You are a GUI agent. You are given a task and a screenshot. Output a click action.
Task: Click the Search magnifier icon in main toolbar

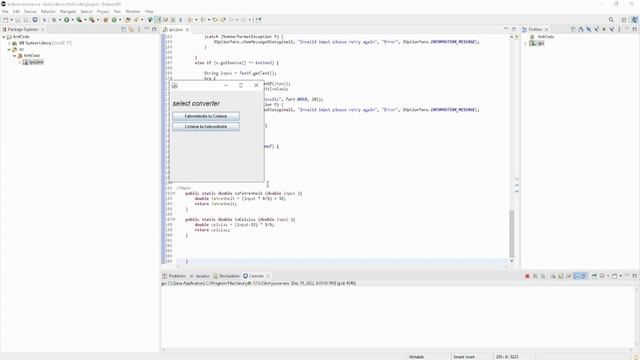click(x=611, y=20)
